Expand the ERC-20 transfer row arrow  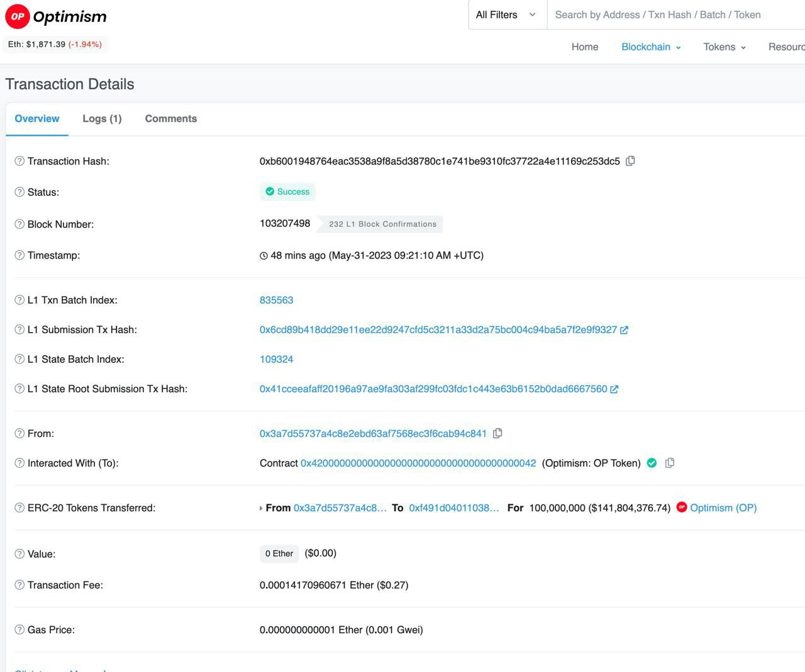pyautogui.click(x=261, y=508)
